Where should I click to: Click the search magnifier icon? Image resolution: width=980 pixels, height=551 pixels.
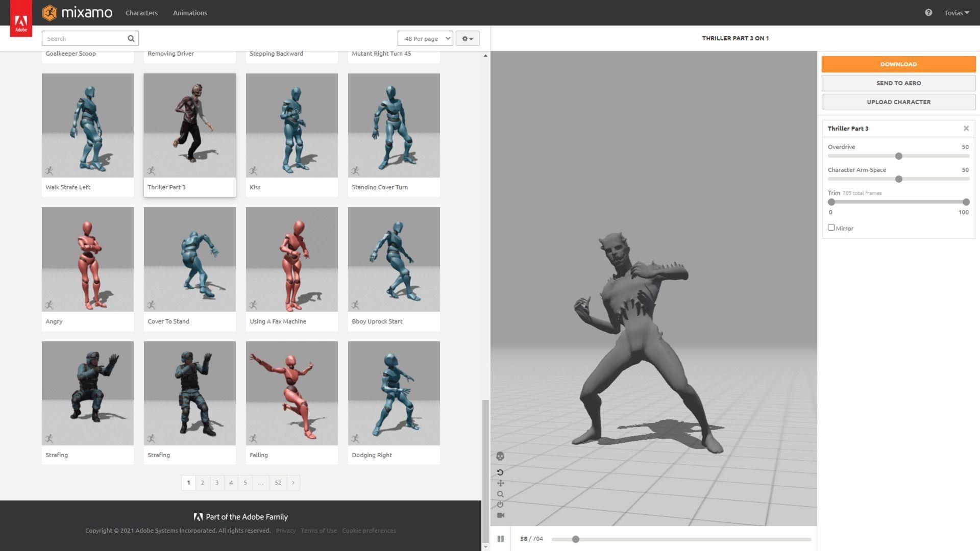(x=131, y=39)
